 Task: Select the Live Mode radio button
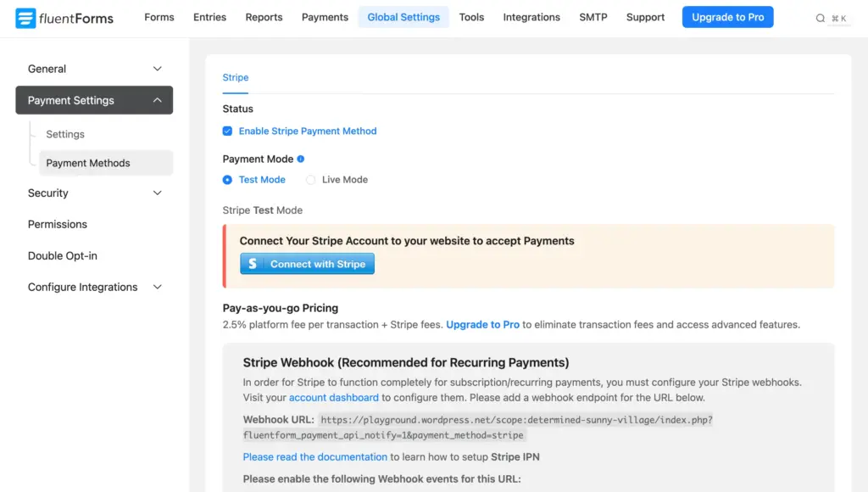pos(311,179)
